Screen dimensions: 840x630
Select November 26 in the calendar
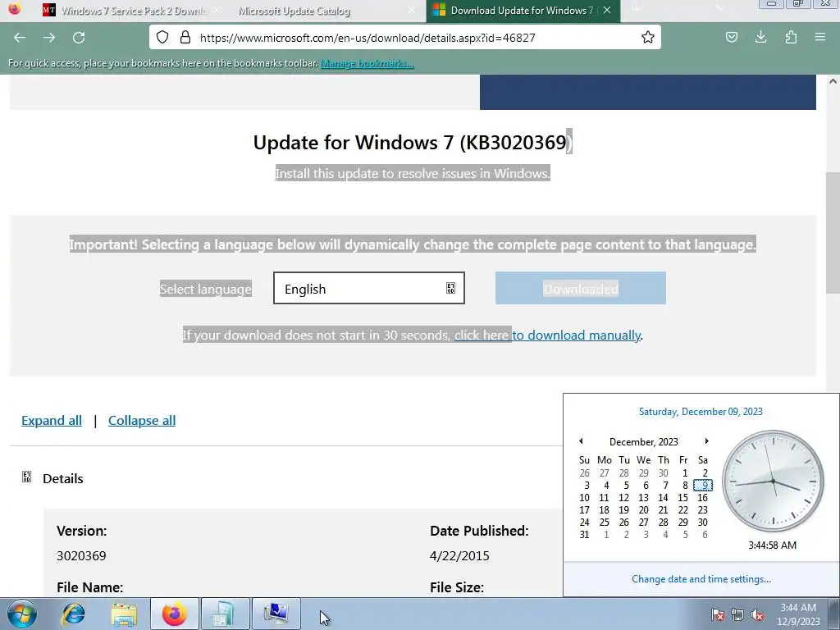(x=584, y=473)
